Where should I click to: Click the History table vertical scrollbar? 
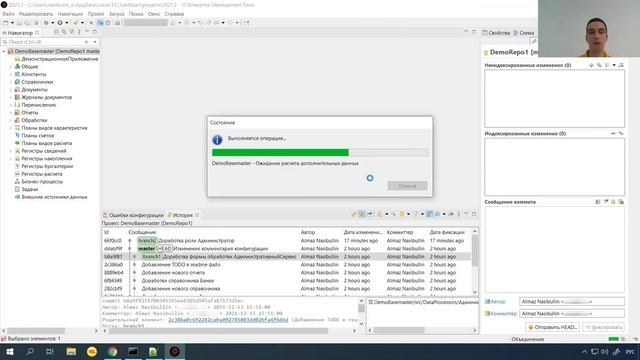pyautogui.click(x=474, y=261)
